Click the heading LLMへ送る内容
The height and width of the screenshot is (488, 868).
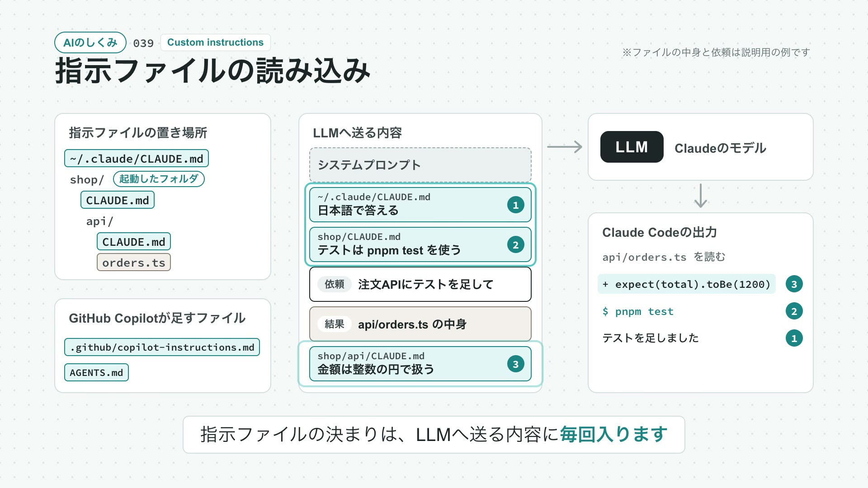[357, 133]
